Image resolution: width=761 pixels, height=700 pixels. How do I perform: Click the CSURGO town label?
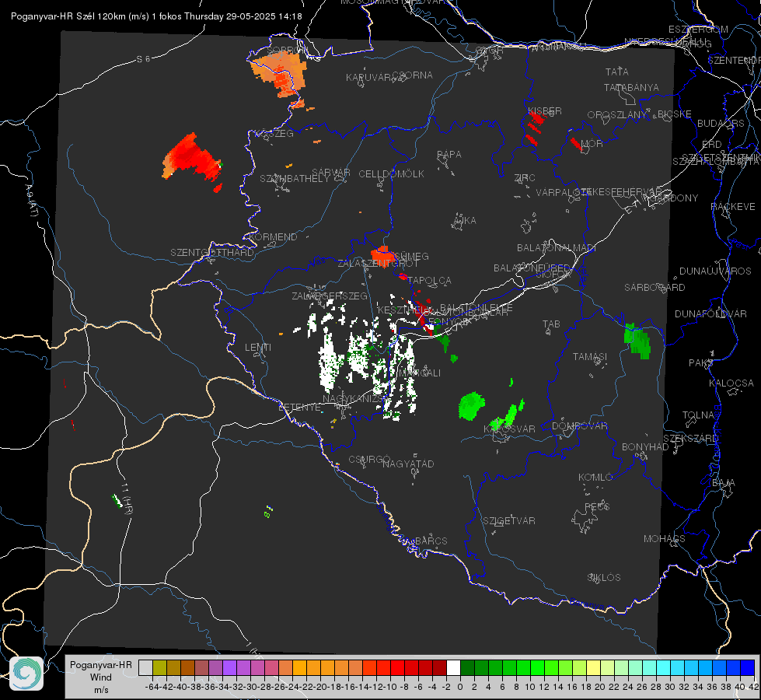[369, 459]
